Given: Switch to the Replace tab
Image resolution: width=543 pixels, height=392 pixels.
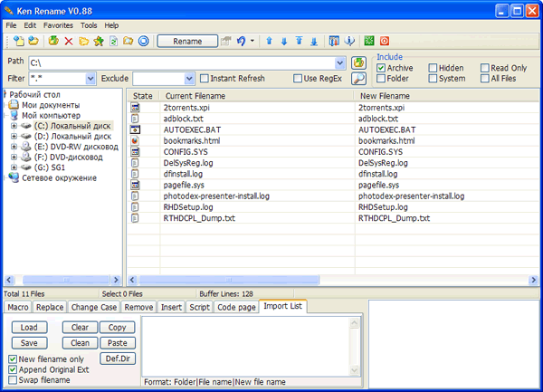Looking at the screenshot, I should [x=50, y=307].
